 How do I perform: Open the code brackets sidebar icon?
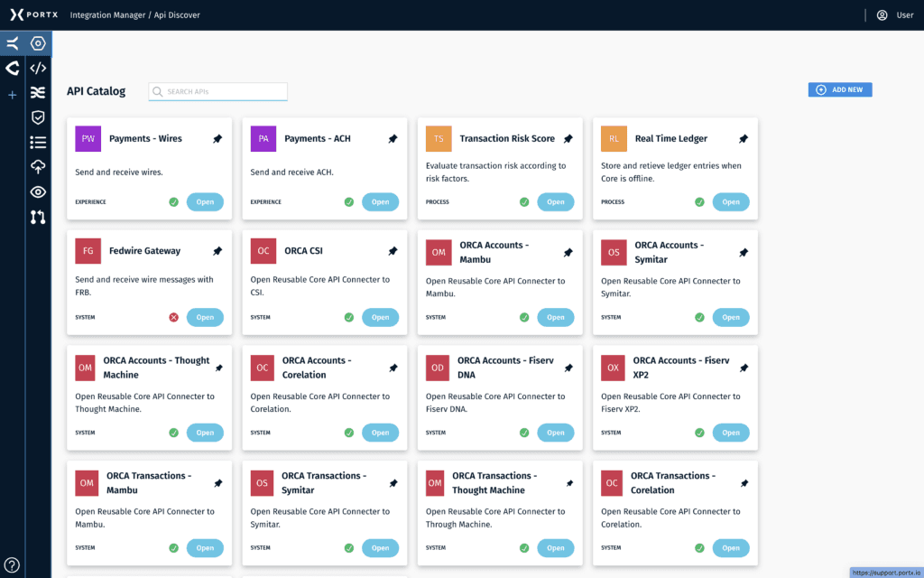pyautogui.click(x=38, y=69)
